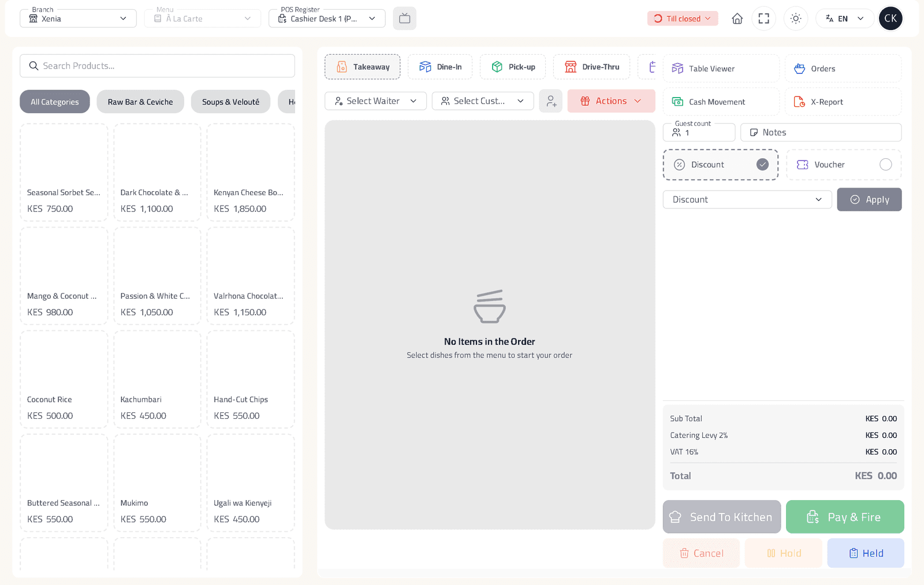Open the POS Register Cashier Desk dropdown

point(327,18)
